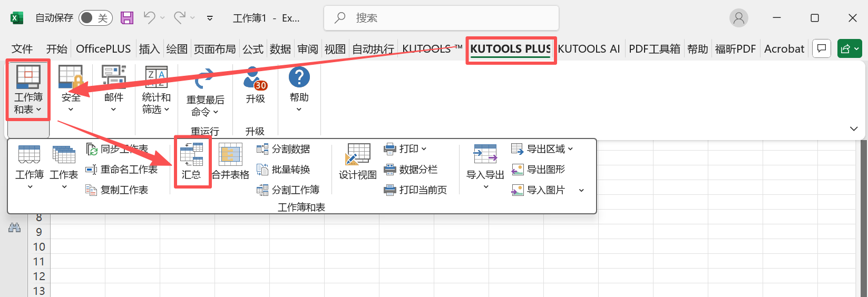Open the 帮助 question mark menu

click(299, 88)
